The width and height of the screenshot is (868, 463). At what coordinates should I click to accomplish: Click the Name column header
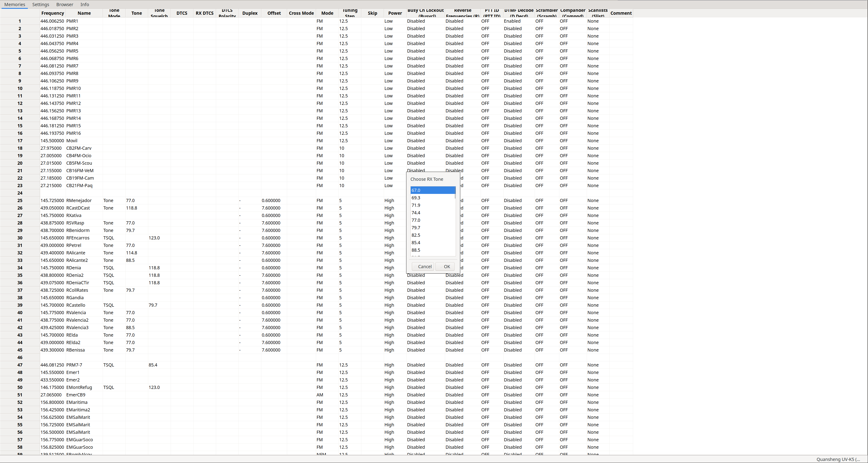tap(84, 13)
